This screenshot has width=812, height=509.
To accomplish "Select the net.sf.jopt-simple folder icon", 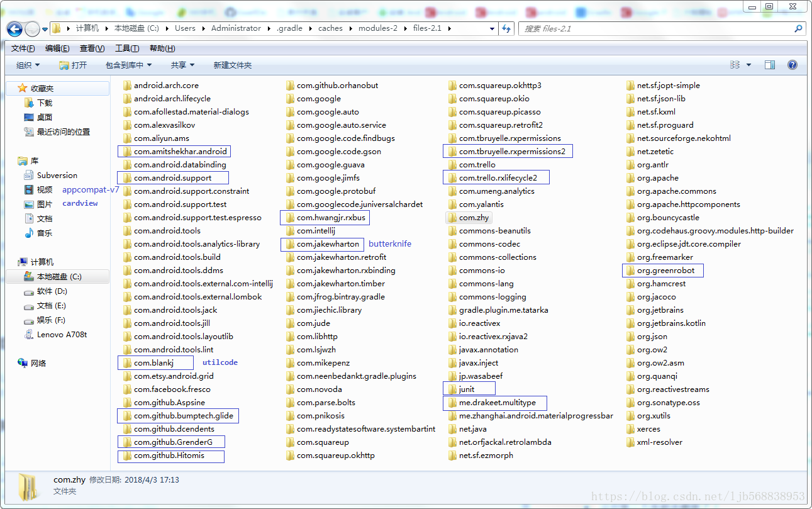I will coord(630,86).
